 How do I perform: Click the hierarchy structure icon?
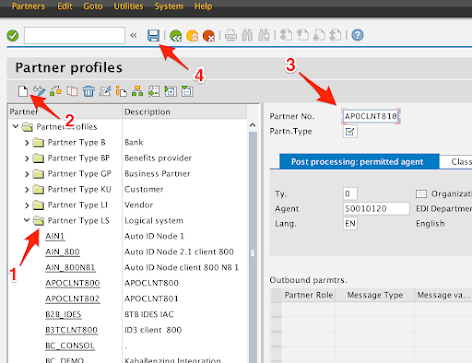pos(137,91)
